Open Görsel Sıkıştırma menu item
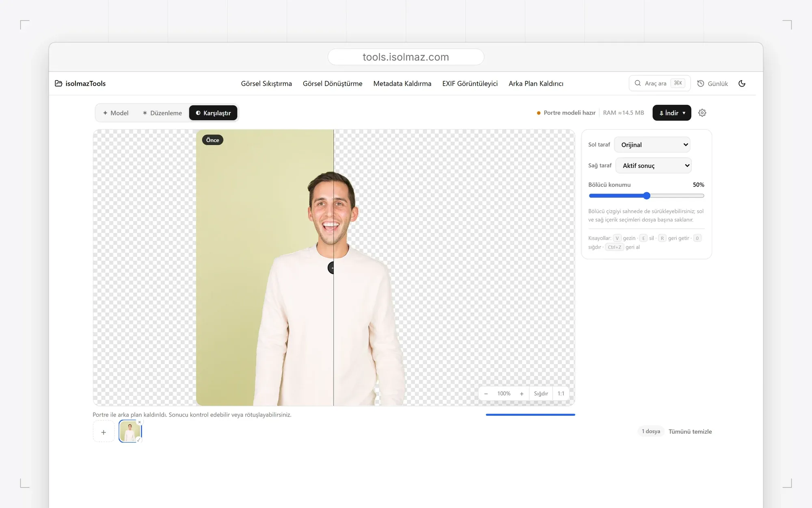 (x=266, y=83)
